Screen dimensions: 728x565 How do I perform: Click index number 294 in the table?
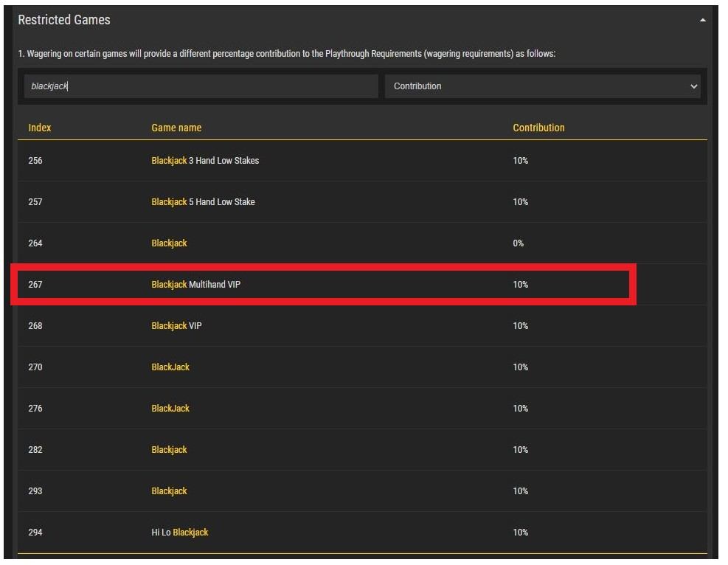pos(35,533)
